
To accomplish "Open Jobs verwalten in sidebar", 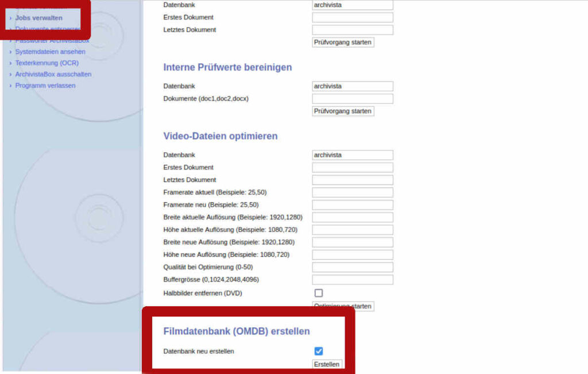I will click(x=38, y=18).
